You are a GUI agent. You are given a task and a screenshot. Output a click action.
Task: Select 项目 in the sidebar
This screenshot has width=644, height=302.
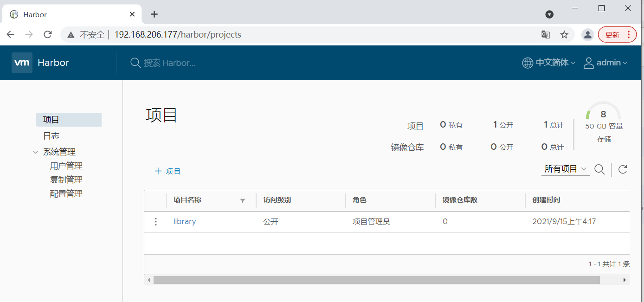click(x=69, y=120)
